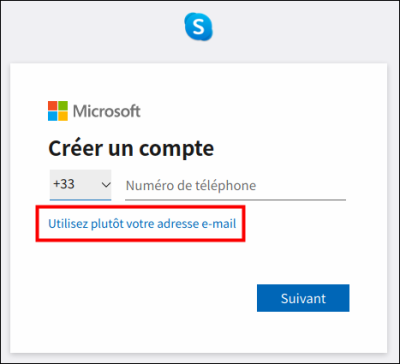
Task: Click the Microsoft wordmark text
Action: [107, 111]
